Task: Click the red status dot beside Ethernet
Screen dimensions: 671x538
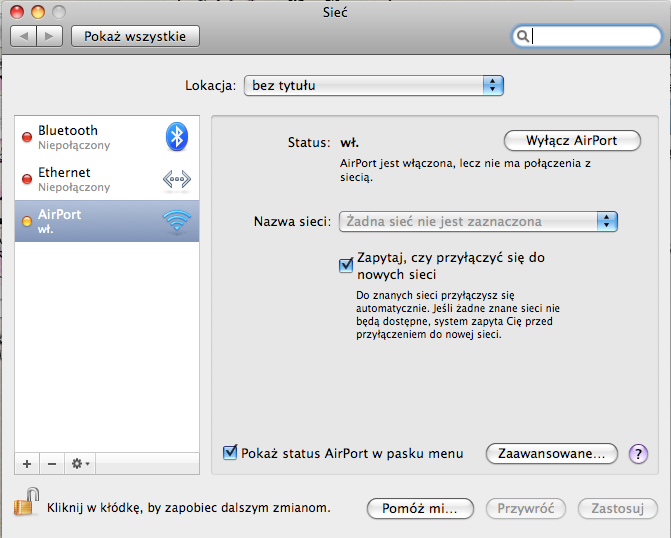Action: click(x=27, y=179)
